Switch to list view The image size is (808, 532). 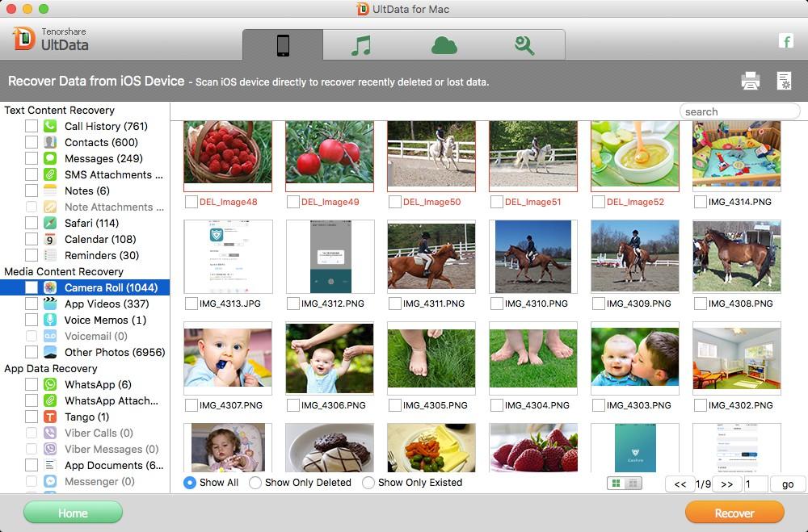coord(633,484)
